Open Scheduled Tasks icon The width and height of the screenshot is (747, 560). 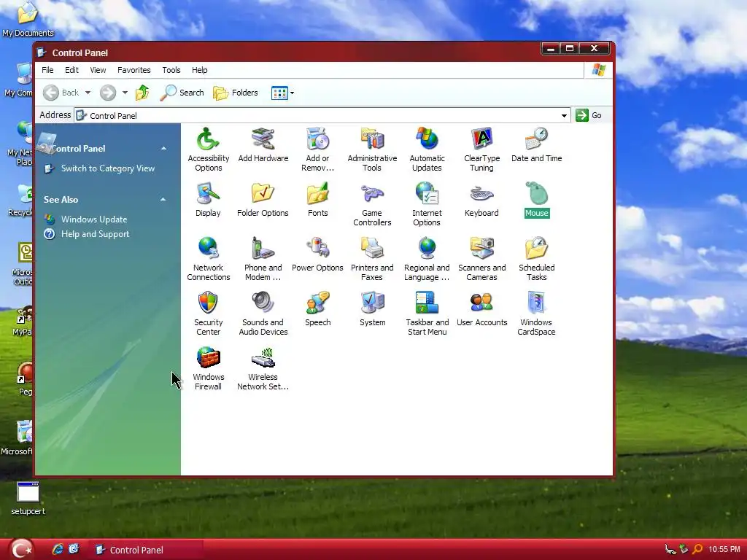point(536,259)
